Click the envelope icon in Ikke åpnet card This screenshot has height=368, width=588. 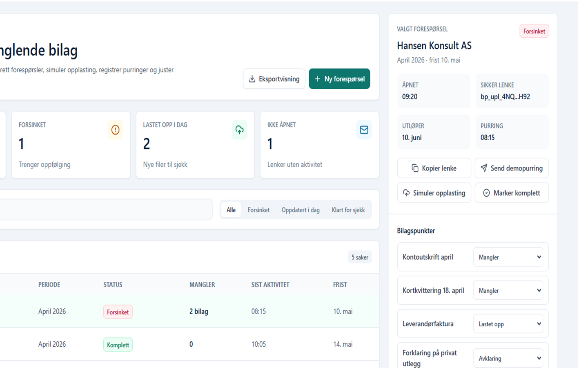(364, 130)
